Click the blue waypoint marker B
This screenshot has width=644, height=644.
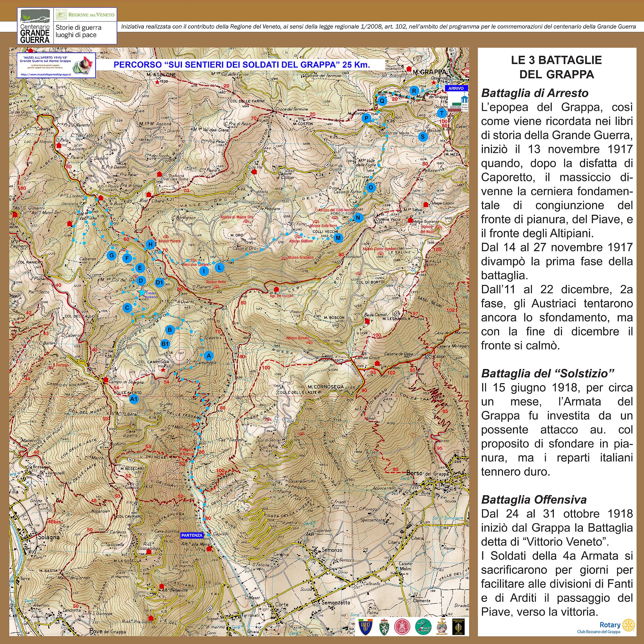170,330
